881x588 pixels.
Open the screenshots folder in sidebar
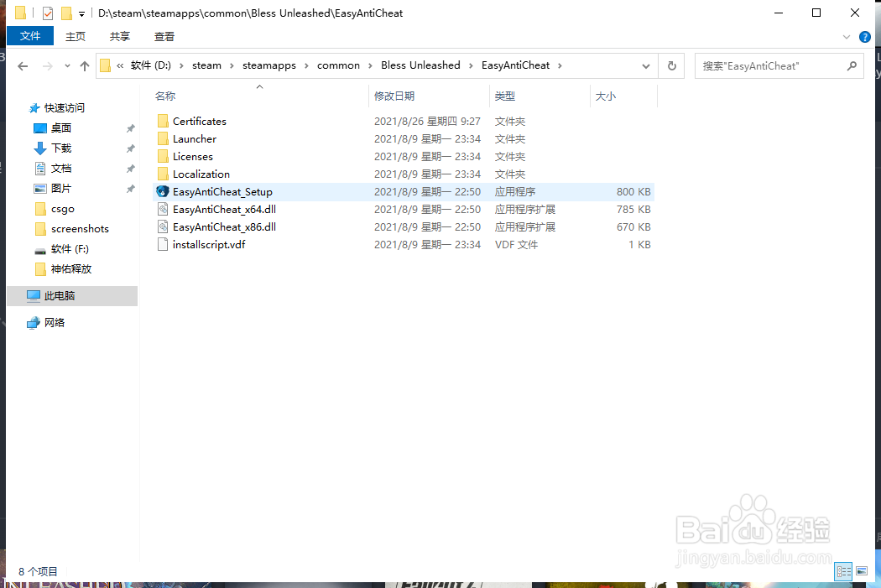(x=80, y=228)
